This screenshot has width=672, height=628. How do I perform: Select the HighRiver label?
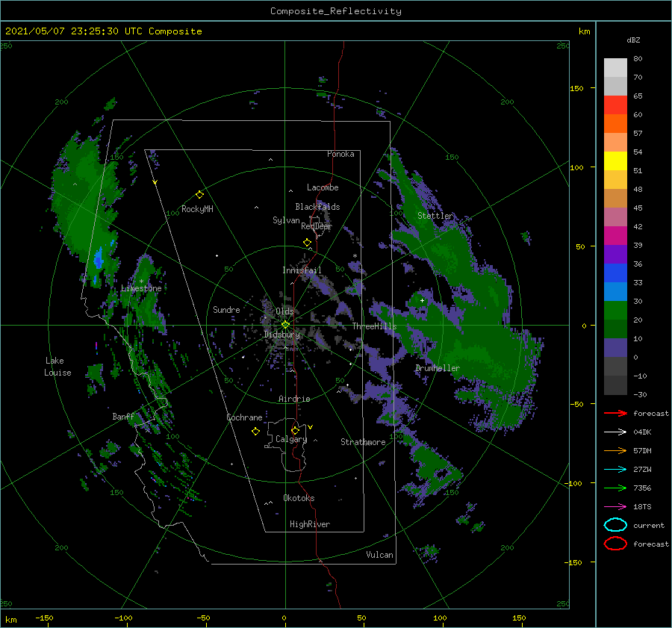tap(310, 524)
